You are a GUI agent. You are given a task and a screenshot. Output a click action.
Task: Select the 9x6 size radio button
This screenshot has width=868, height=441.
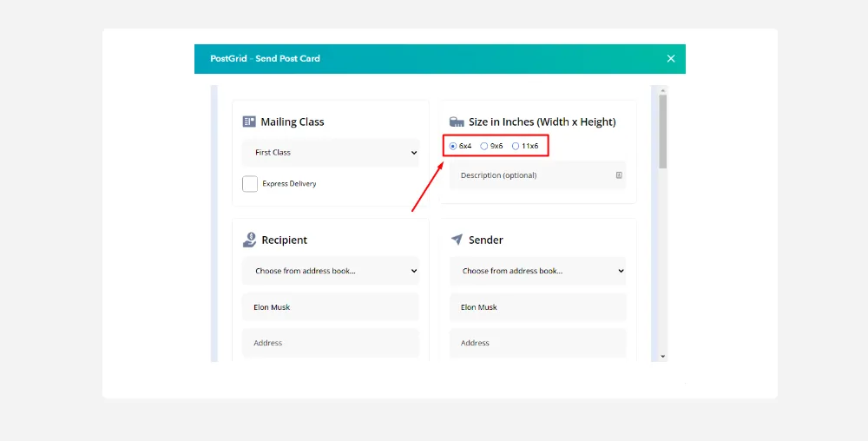(484, 146)
